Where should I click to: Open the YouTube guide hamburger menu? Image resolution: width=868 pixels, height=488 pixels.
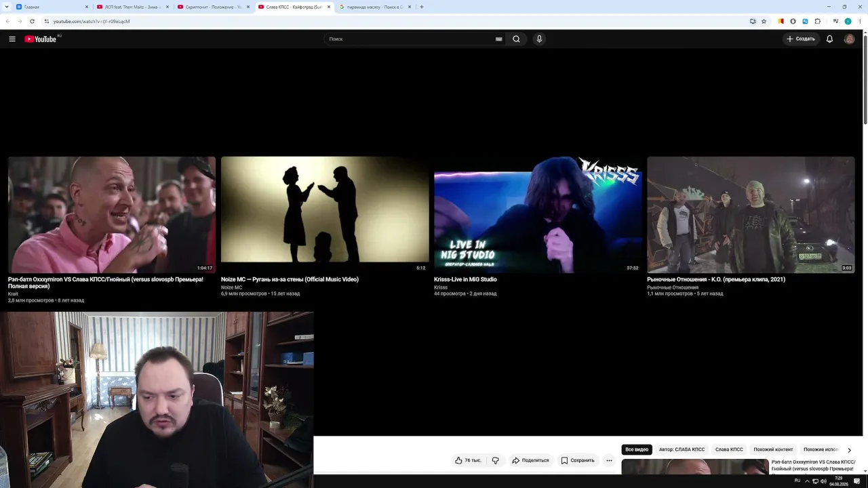12,39
